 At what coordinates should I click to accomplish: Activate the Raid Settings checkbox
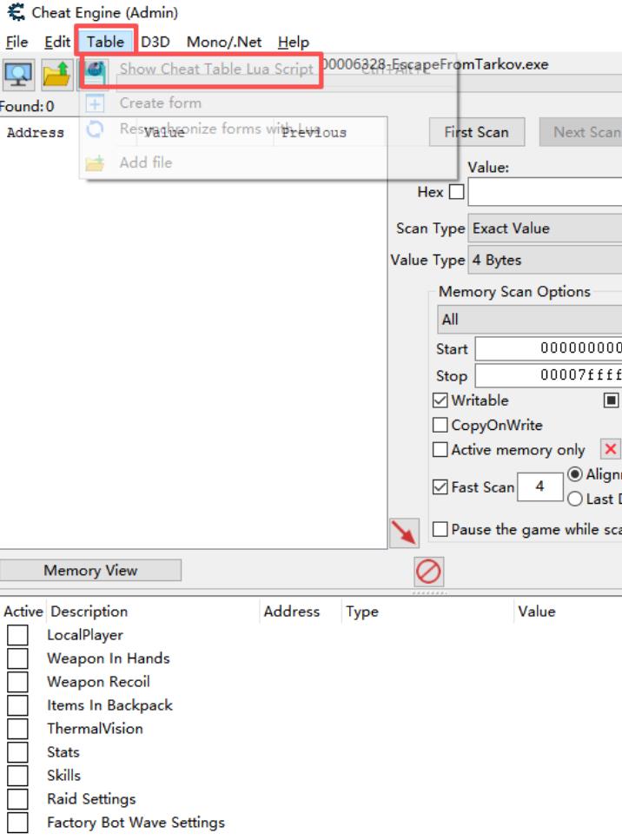(x=17, y=799)
